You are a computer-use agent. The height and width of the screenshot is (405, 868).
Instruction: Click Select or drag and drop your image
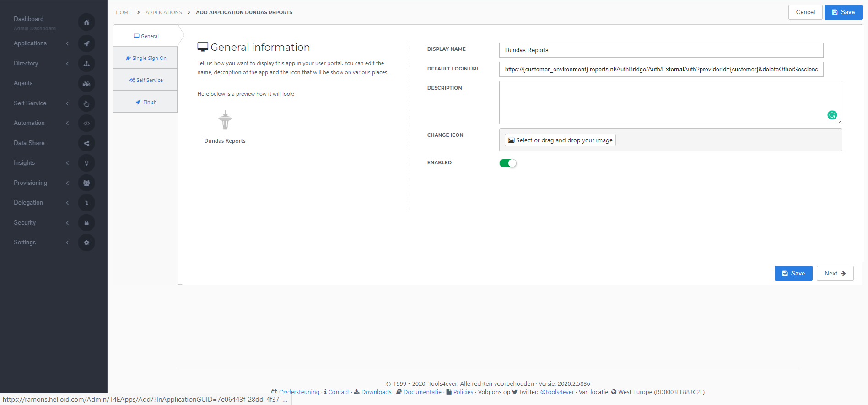560,140
